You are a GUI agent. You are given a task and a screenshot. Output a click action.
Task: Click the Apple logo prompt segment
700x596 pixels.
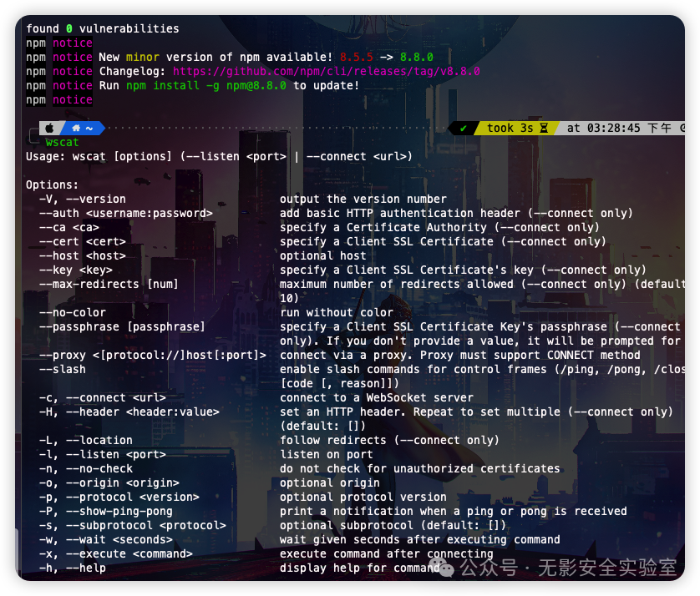click(x=49, y=128)
